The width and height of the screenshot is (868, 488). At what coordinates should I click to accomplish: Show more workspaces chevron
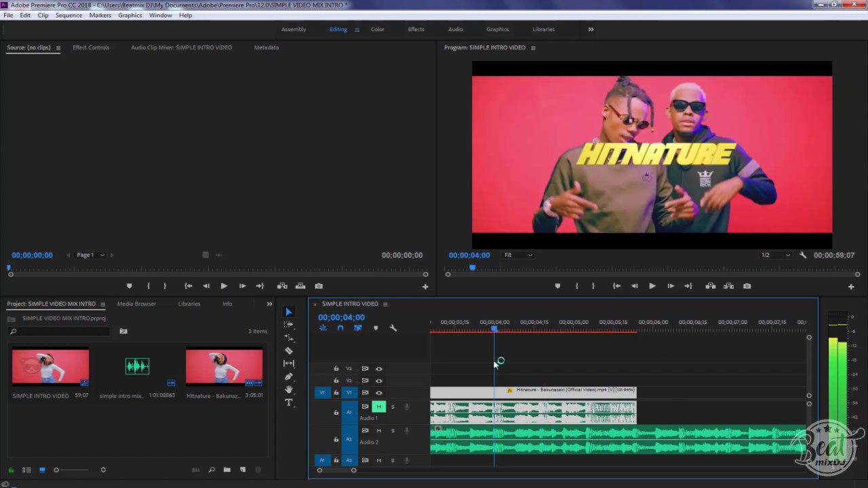[591, 29]
